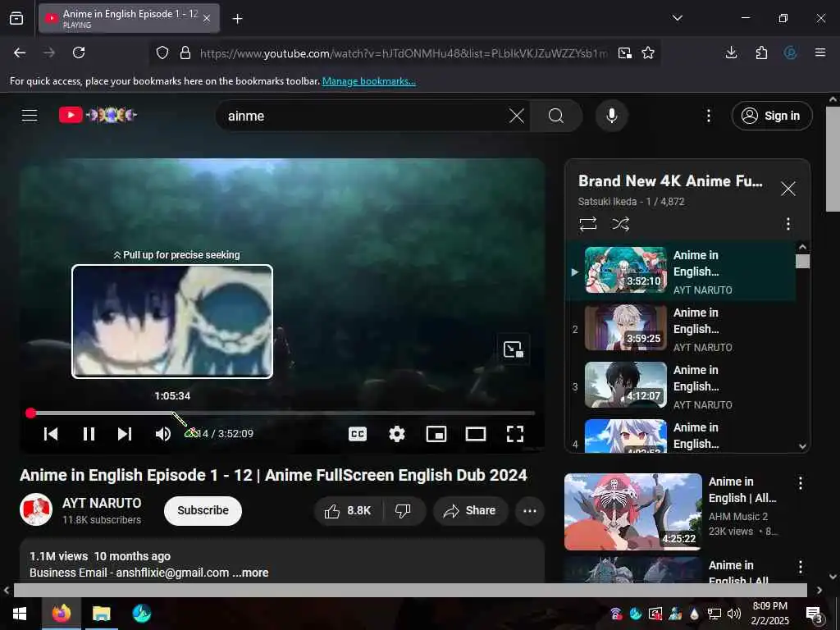List all tabs dropdown arrow
This screenshot has width=840, height=630.
tap(677, 18)
